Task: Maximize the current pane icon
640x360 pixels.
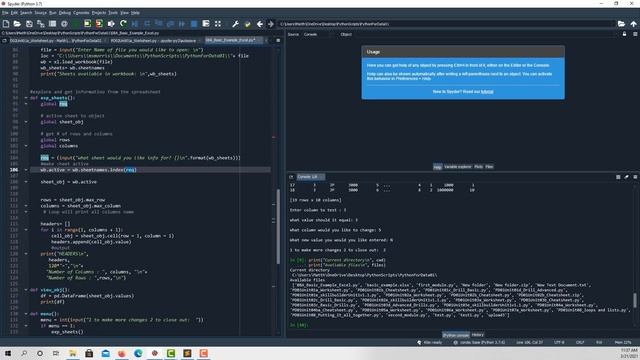Action: [x=206, y=24]
